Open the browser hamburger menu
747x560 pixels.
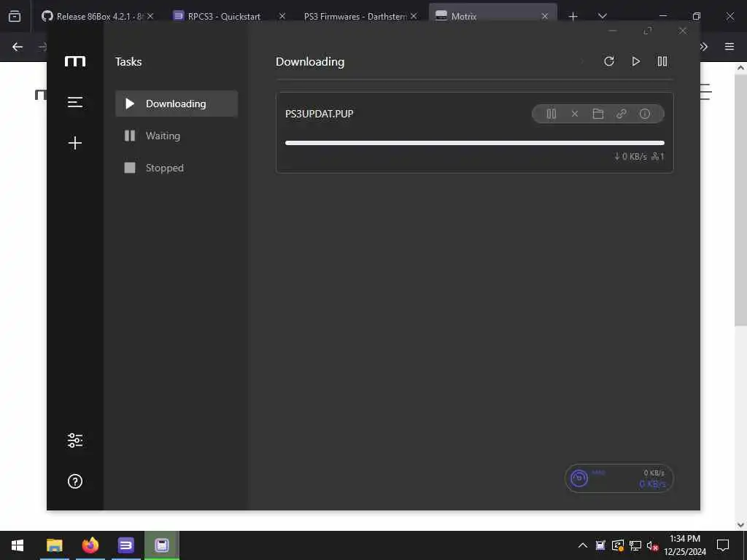(729, 47)
